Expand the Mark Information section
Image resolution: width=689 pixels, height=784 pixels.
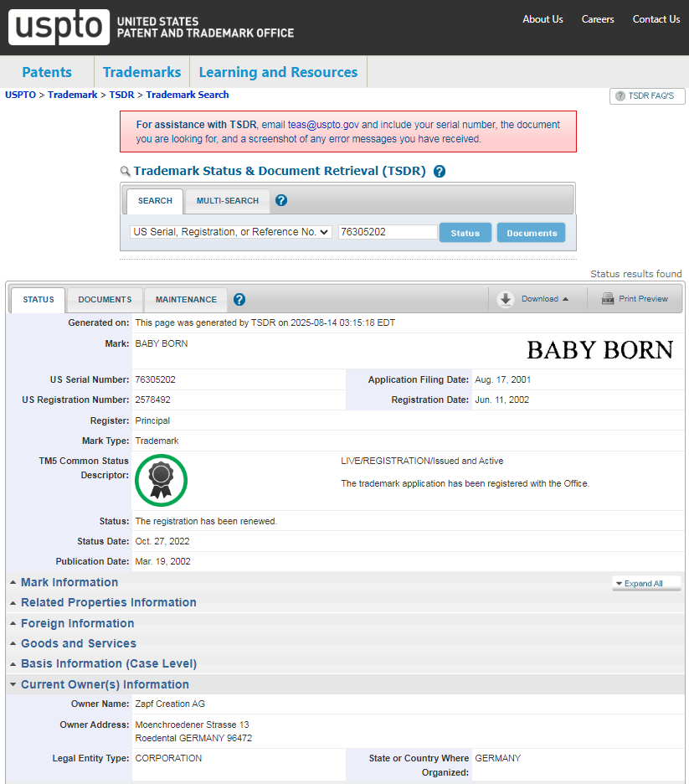(x=69, y=582)
